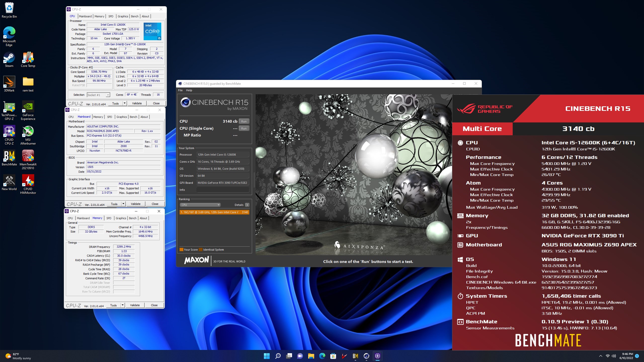Image resolution: width=644 pixels, height=362 pixels.
Task: Open File Explorer from the taskbar
Action: (x=311, y=356)
